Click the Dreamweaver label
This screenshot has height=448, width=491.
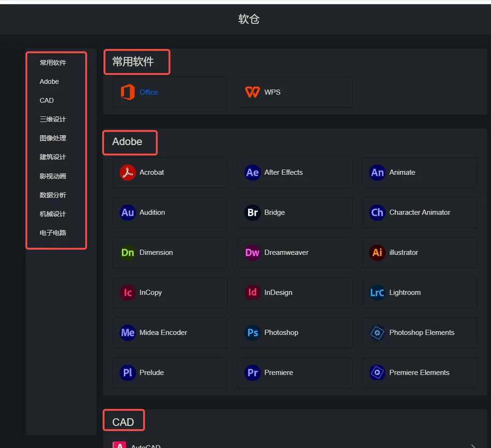click(x=286, y=253)
